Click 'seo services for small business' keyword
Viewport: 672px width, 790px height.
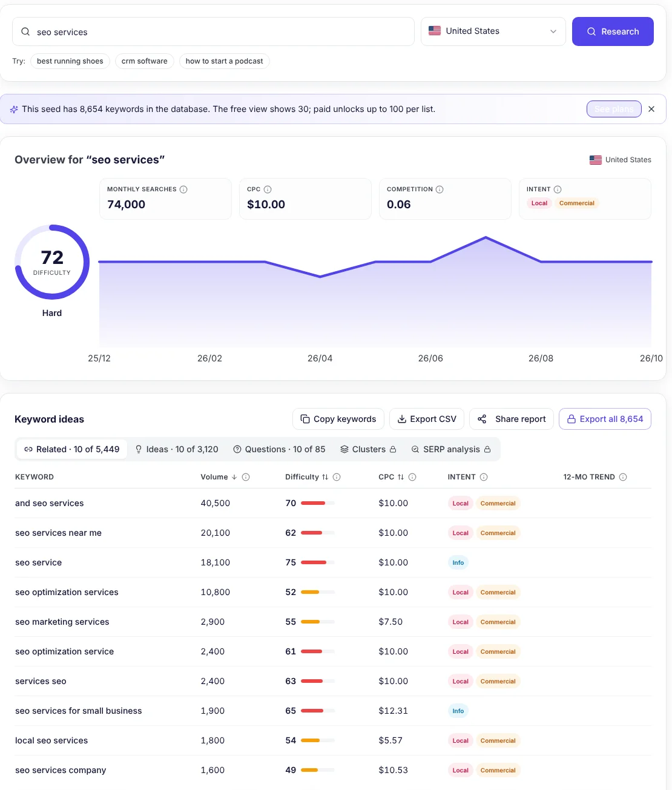point(79,711)
